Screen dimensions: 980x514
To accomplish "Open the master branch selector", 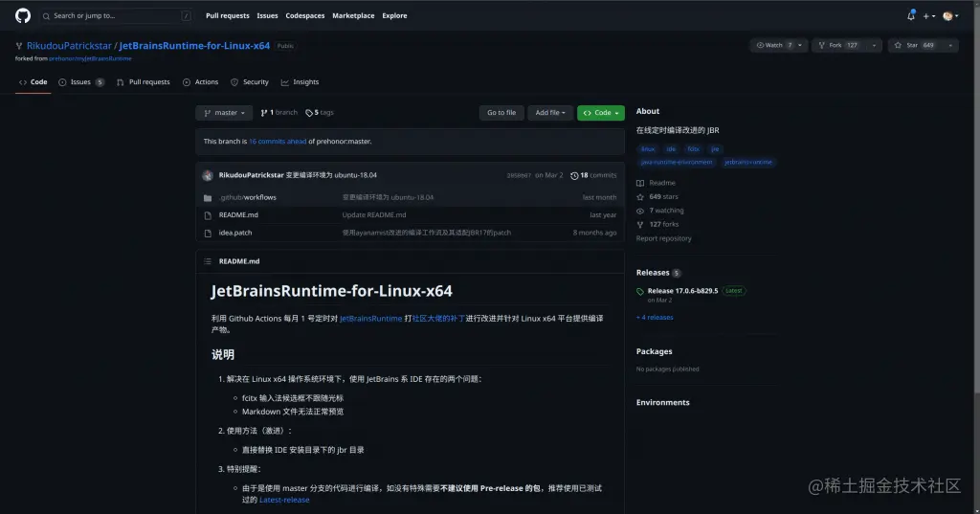I will [x=224, y=113].
